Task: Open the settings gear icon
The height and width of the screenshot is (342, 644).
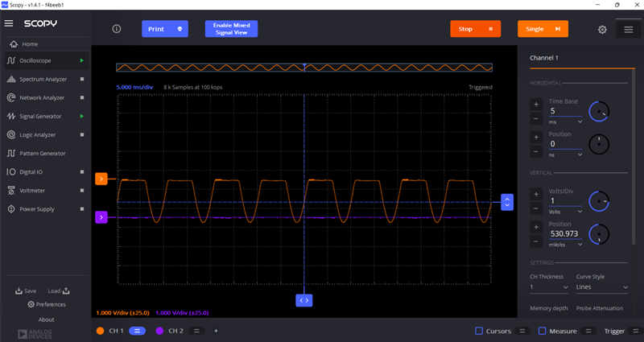Action: pos(602,30)
